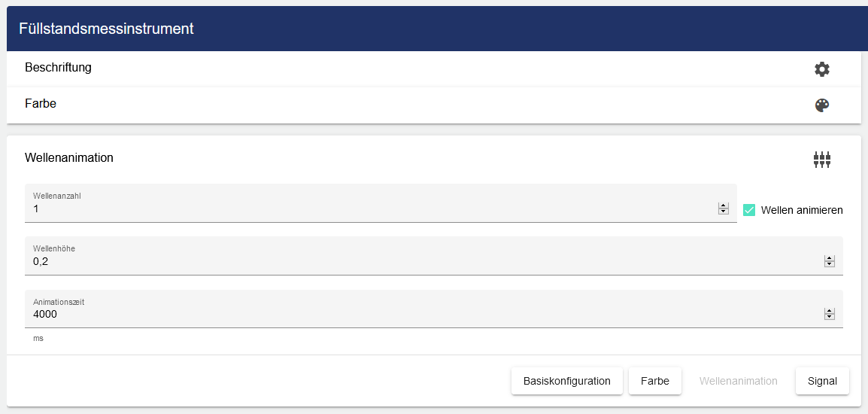This screenshot has height=414, width=868.
Task: Select the Animationszeit input field
Action: (421, 315)
